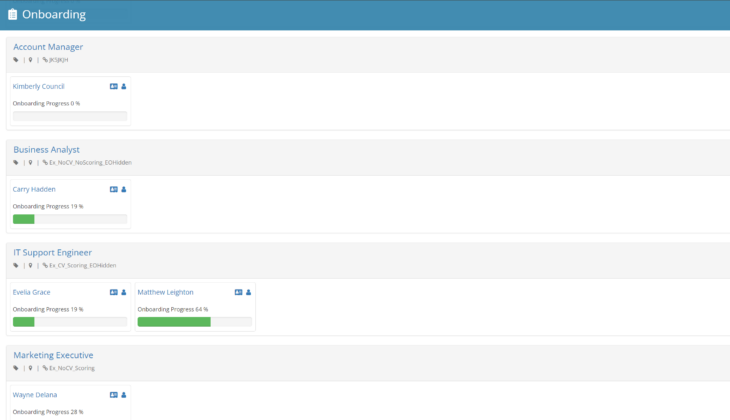Click the user icon next to Evelia Grace
The height and width of the screenshot is (420, 730).
click(x=124, y=292)
